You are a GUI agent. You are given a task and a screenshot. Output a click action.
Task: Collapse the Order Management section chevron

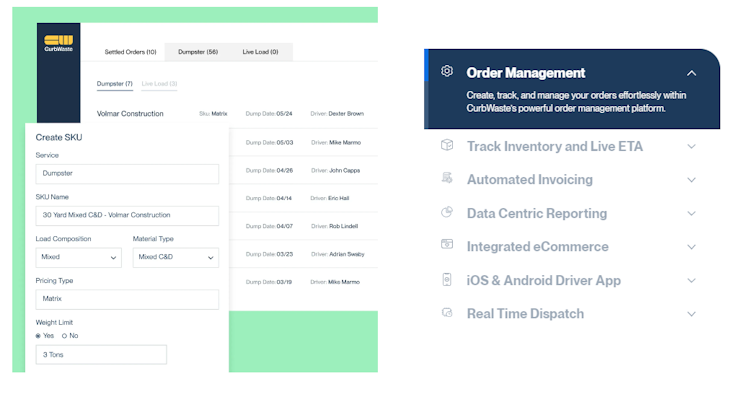(691, 73)
